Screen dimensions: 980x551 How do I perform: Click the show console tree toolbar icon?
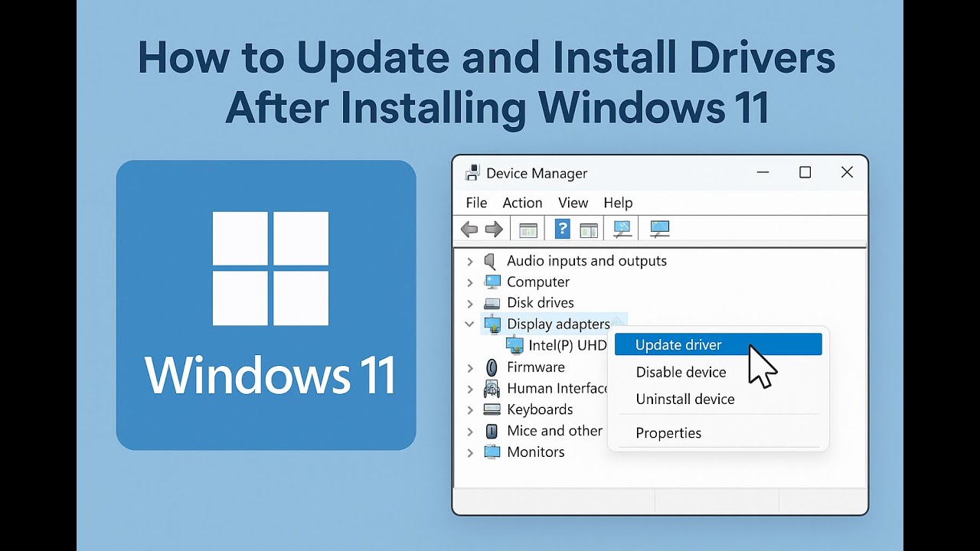click(528, 230)
